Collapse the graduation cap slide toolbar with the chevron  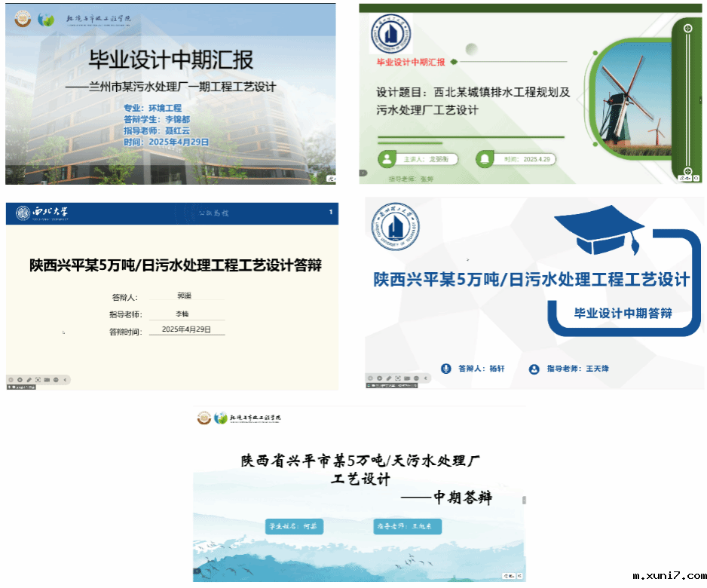click(426, 377)
